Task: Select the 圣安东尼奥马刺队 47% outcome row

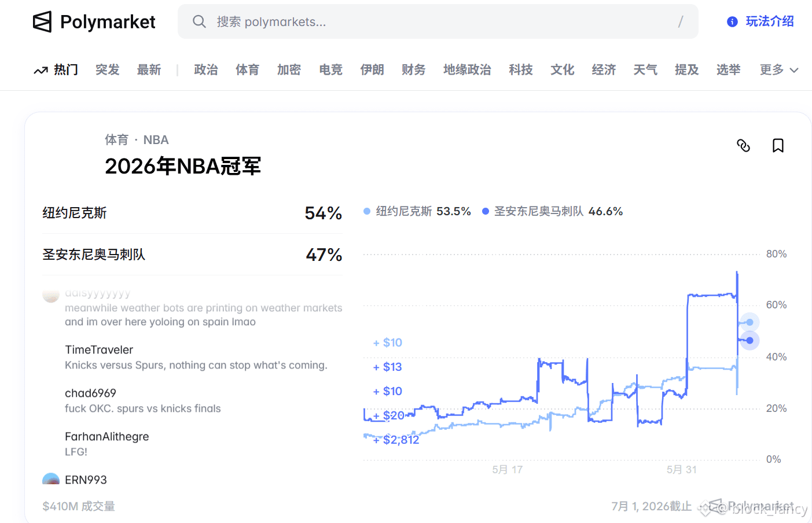Action: (192, 255)
